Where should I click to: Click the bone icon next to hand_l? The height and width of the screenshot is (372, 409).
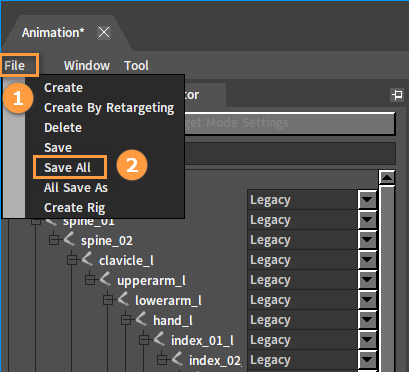(141, 319)
